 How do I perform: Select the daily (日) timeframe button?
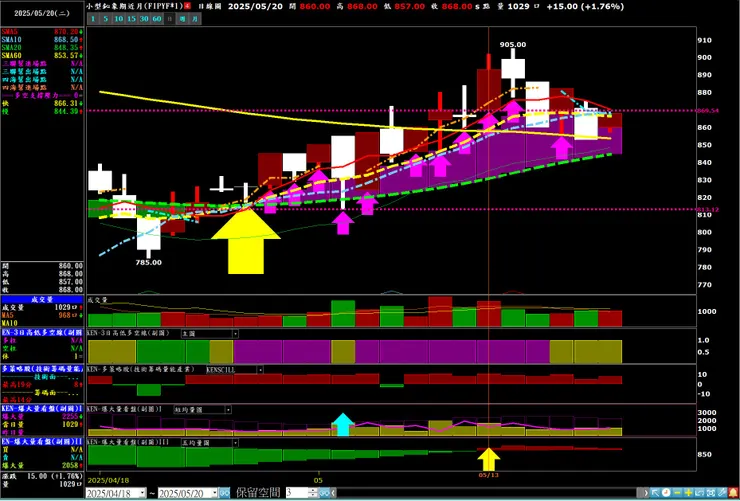click(x=169, y=19)
